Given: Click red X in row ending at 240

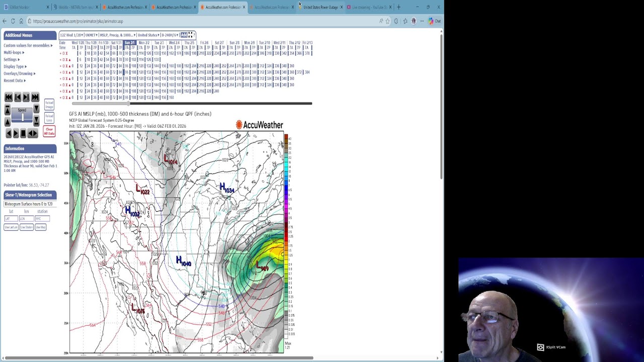Looking at the screenshot, I should click(x=66, y=92).
